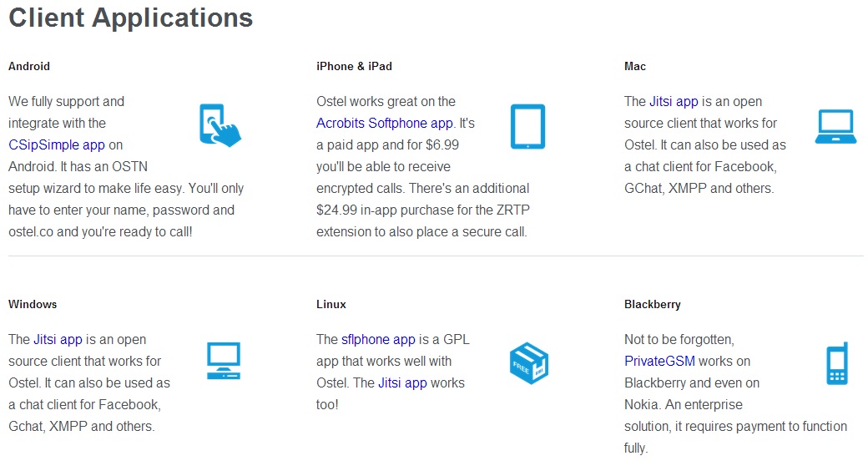Screen dimensions: 868x466
Task: Click the Client Applications page heading
Action: click(x=130, y=18)
